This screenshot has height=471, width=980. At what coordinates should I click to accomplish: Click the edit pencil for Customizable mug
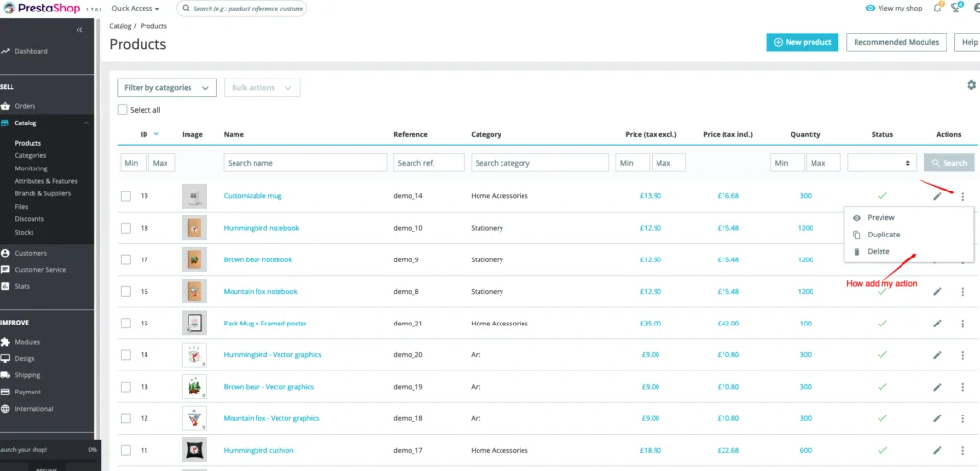click(x=938, y=196)
